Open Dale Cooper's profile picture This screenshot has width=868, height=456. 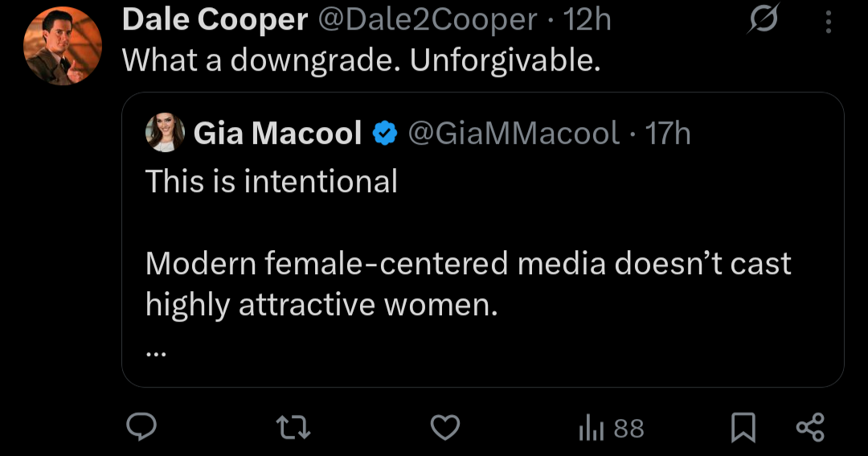pos(63,46)
